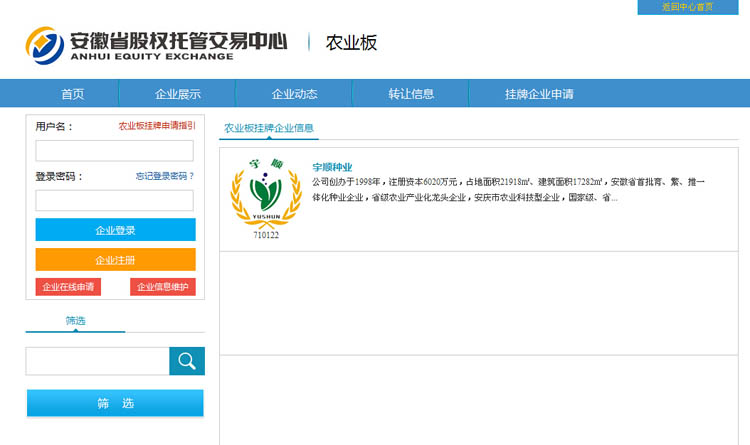Navigate to 挂牌企业申请 page
This screenshot has width=750, height=445.
pos(539,94)
